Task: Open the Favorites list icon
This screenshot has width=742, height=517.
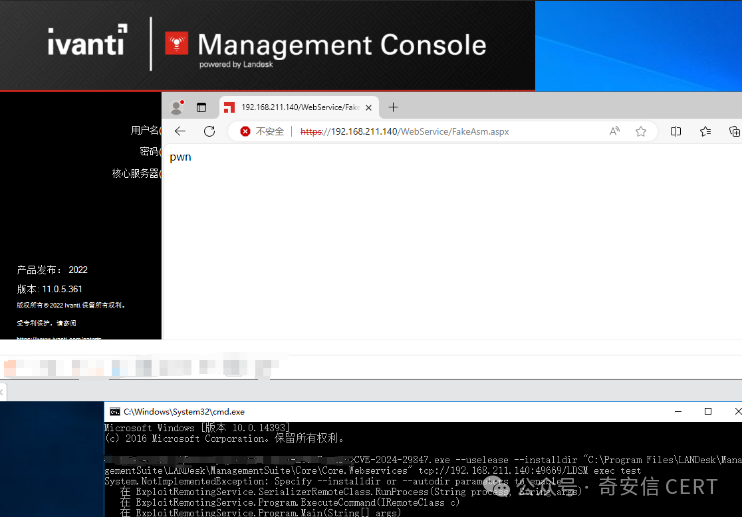Action: (706, 131)
